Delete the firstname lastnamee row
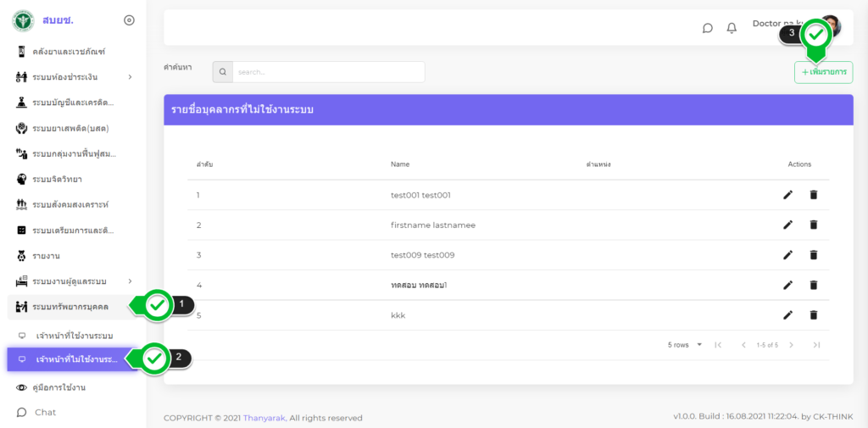The height and width of the screenshot is (428, 868). coord(814,225)
